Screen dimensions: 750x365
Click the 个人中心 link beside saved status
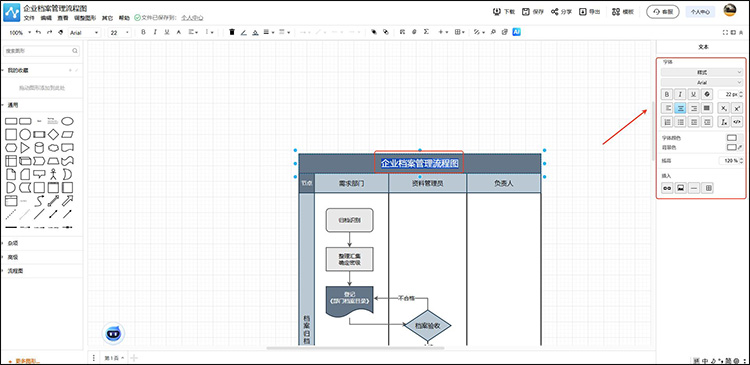192,18
